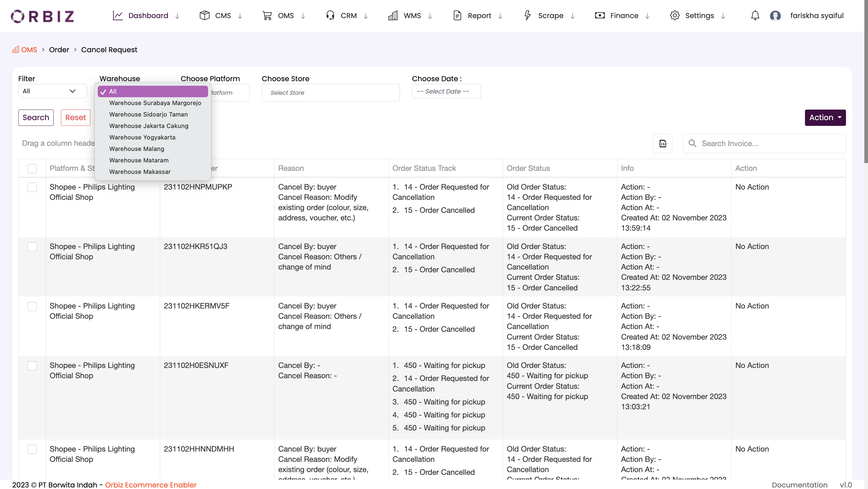Image resolution: width=868 pixels, height=489 pixels.
Task: Go to Order breadcrumb link
Action: (59, 50)
